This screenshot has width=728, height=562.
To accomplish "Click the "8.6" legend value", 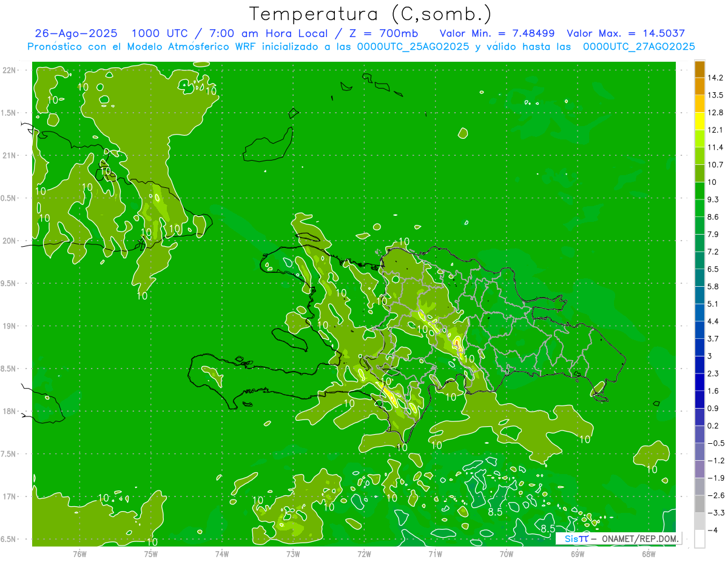I will [713, 217].
